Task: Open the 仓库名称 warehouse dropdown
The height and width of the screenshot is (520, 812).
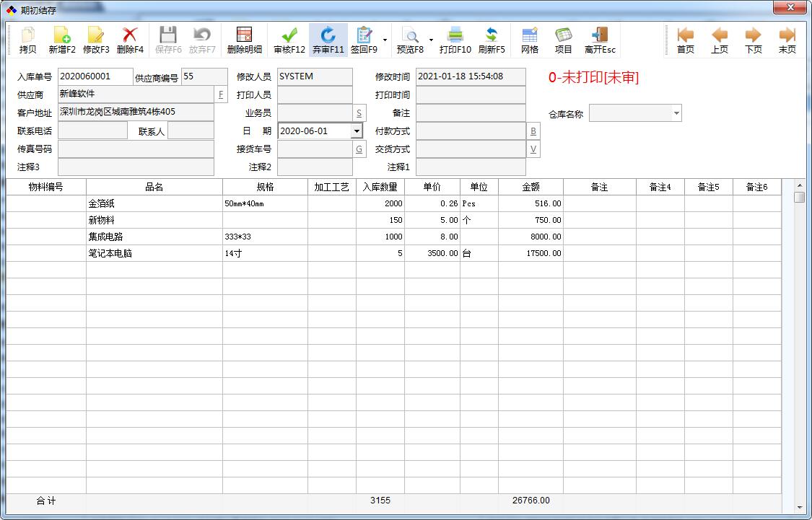Action: coord(675,113)
